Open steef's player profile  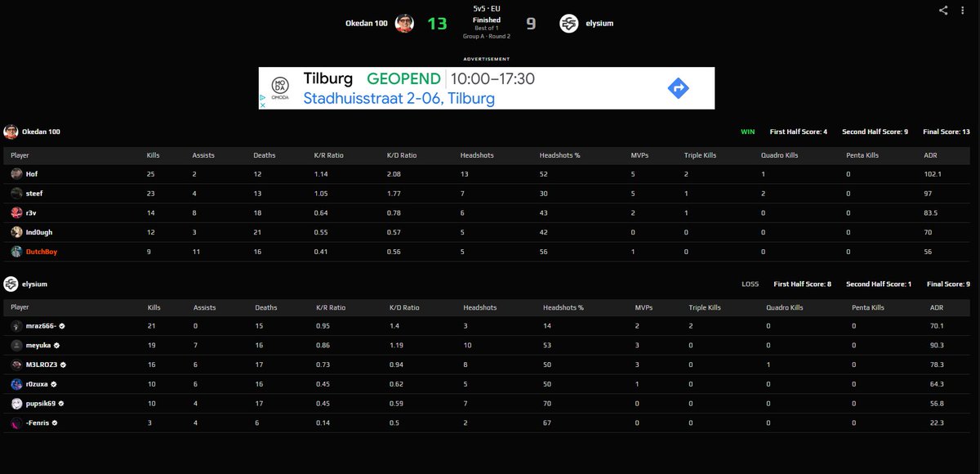pos(34,193)
